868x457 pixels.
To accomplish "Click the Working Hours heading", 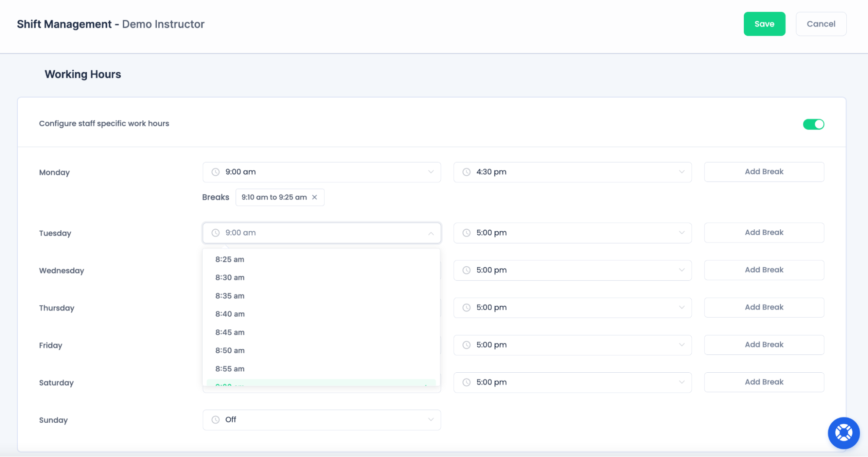I will click(83, 74).
